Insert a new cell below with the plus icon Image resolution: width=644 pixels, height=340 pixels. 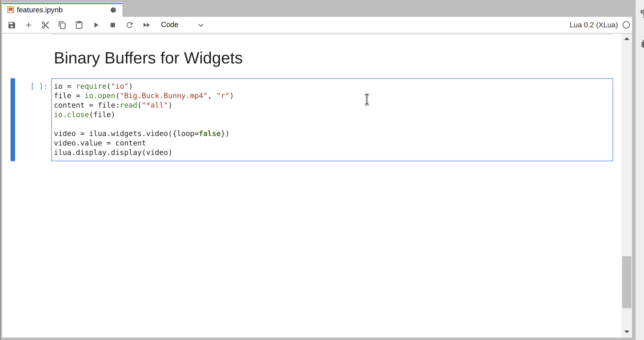pos(29,25)
